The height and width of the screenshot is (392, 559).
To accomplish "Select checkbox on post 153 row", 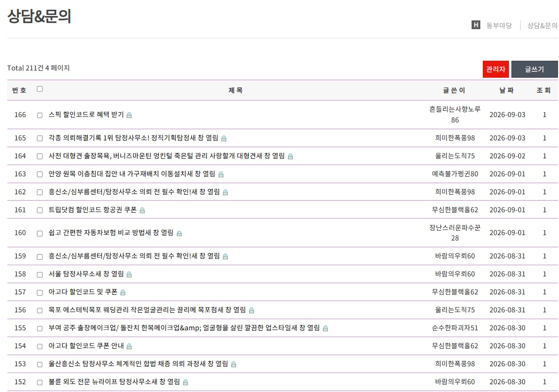I will coord(40,364).
